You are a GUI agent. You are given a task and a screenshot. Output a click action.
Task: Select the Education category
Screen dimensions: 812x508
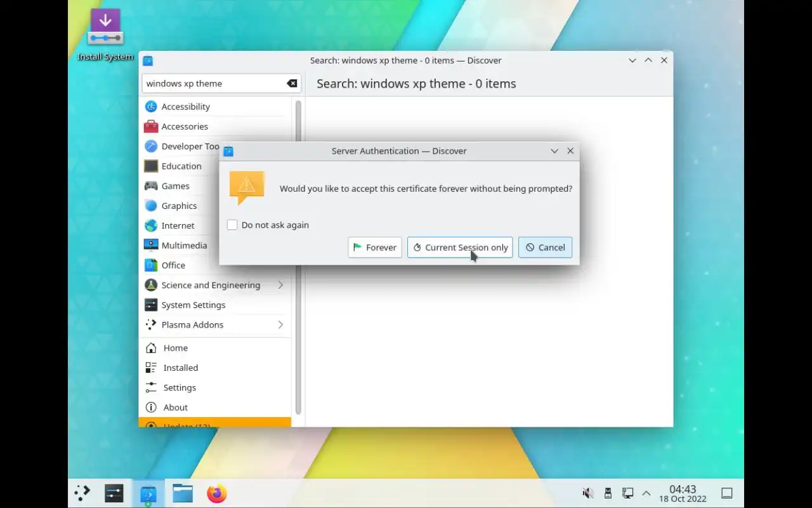(215, 166)
